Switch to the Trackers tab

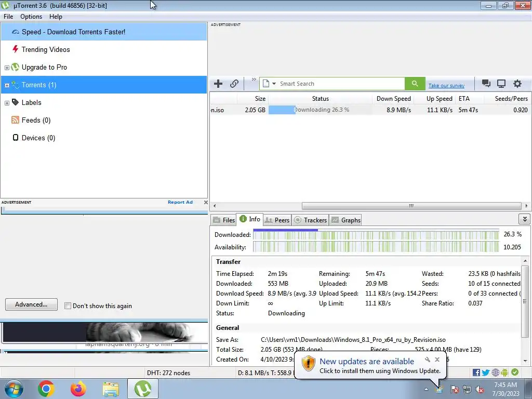pyautogui.click(x=310, y=220)
